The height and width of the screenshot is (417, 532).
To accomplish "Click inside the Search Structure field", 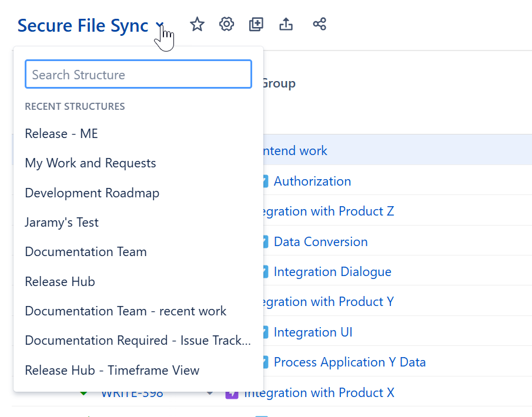I will (x=138, y=74).
